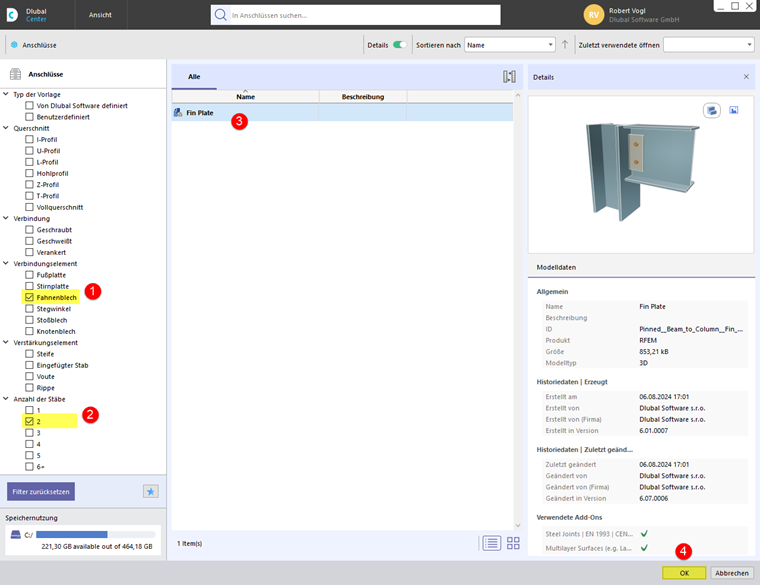
Task: Switch to list view
Action: point(491,543)
